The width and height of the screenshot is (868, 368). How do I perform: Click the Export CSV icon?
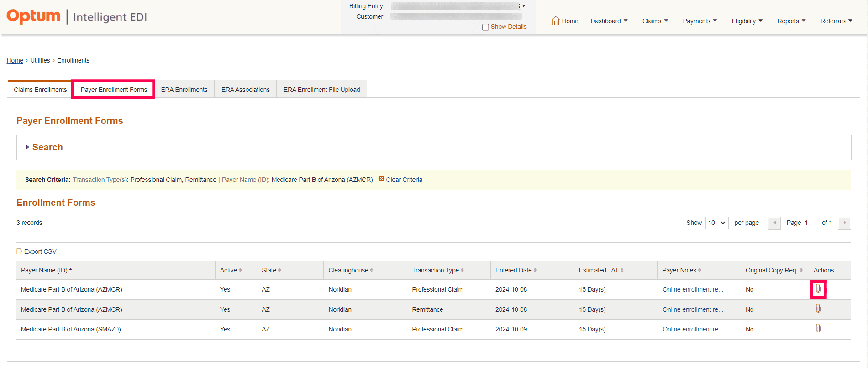pyautogui.click(x=20, y=251)
